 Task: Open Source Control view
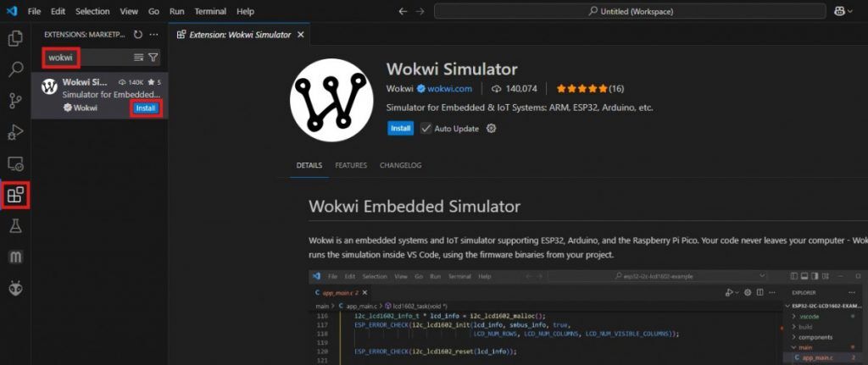pyautogui.click(x=15, y=101)
